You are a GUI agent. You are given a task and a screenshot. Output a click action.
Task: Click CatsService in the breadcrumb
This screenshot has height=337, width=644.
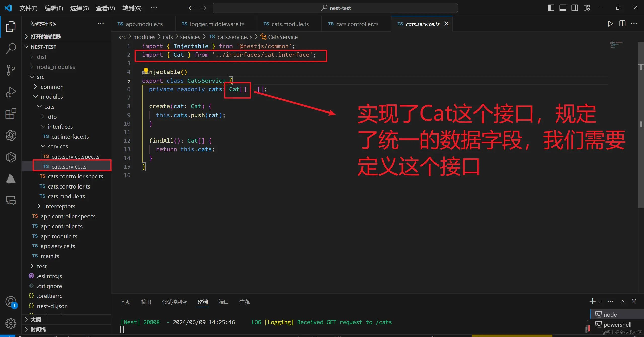[x=283, y=37]
